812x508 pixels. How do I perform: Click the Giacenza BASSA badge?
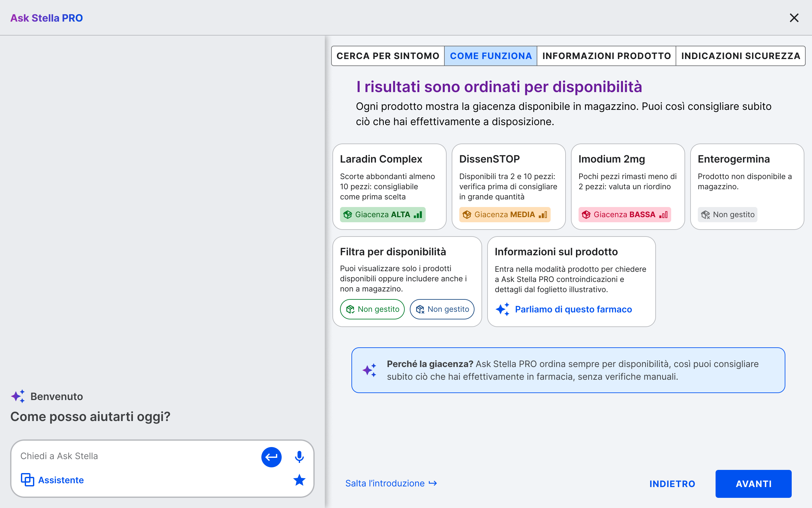click(625, 215)
